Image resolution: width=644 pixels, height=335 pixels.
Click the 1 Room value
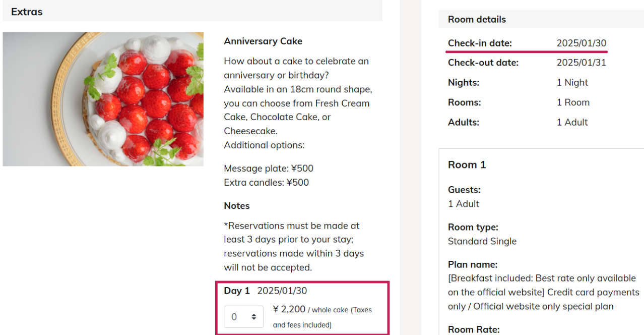[573, 102]
